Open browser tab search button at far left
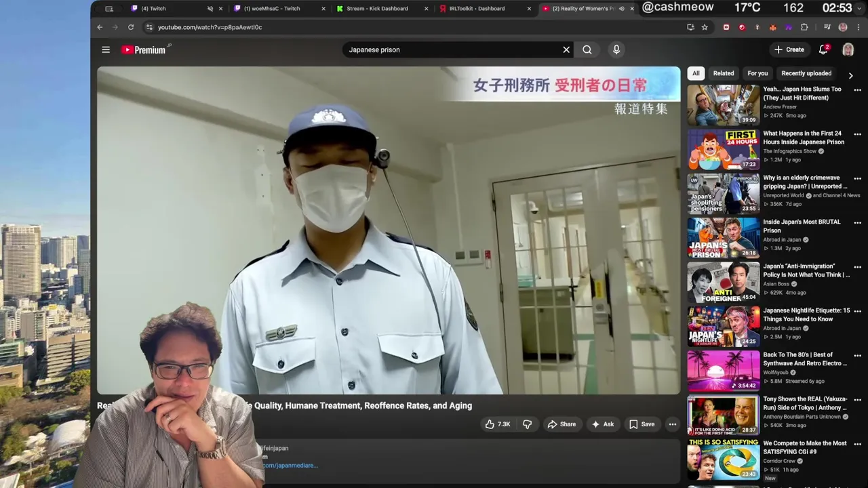The image size is (868, 488). click(109, 9)
